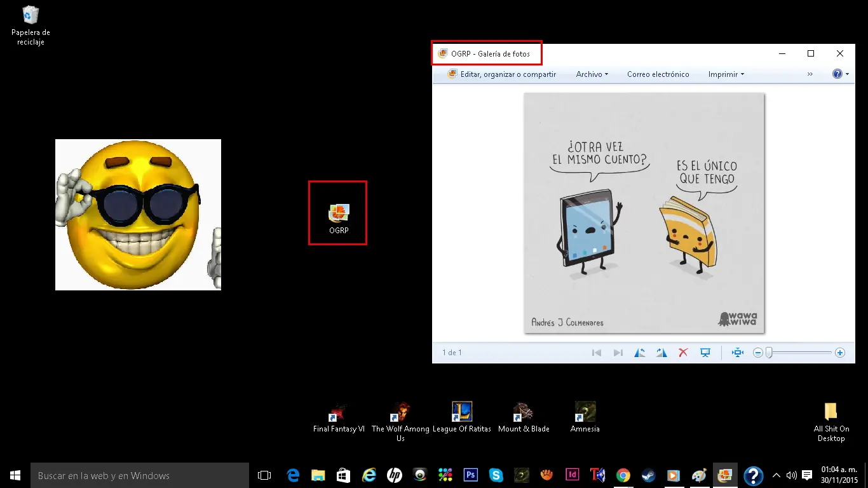Open the question mark help taskbar icon

point(753,475)
